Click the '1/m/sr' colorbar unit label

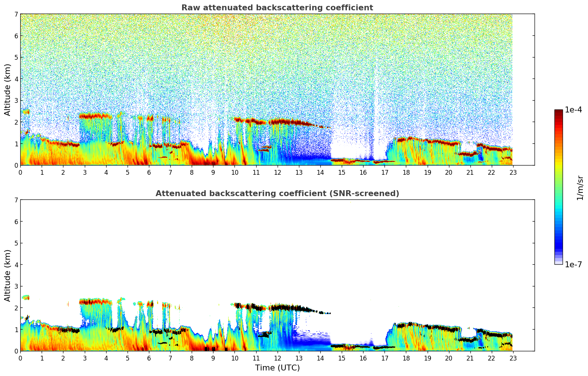click(x=580, y=188)
